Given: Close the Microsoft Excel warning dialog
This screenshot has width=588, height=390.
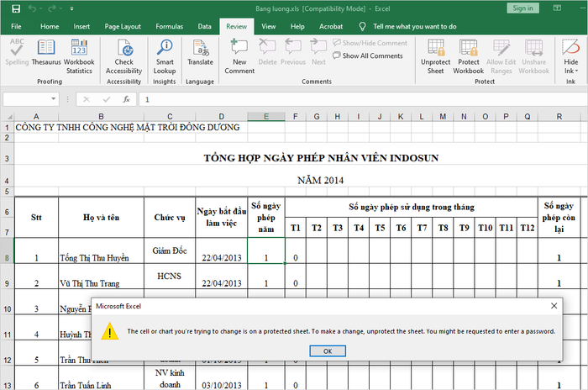Looking at the screenshot, I should point(554,306).
